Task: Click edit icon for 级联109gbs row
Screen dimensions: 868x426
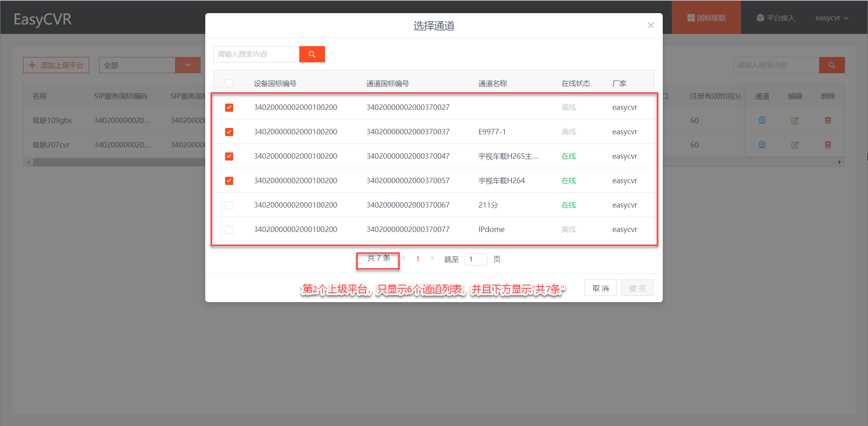Action: point(795,120)
